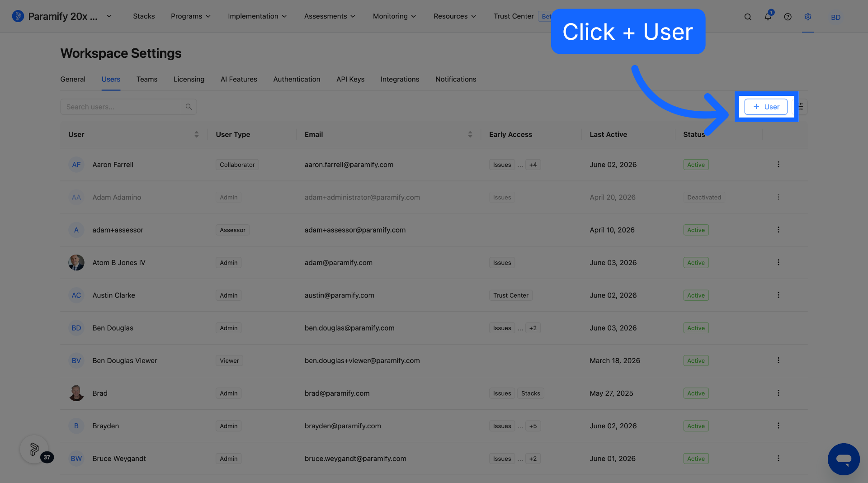Switch to the Teams tab

click(147, 79)
